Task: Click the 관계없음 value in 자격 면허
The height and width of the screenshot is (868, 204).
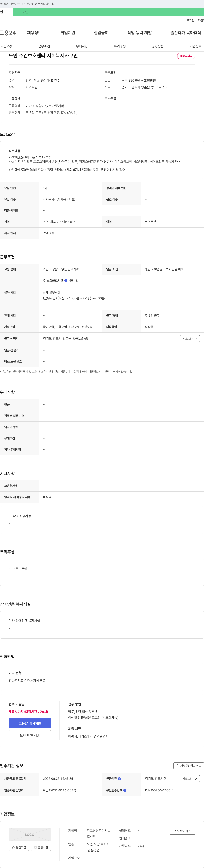Action: (48, 233)
